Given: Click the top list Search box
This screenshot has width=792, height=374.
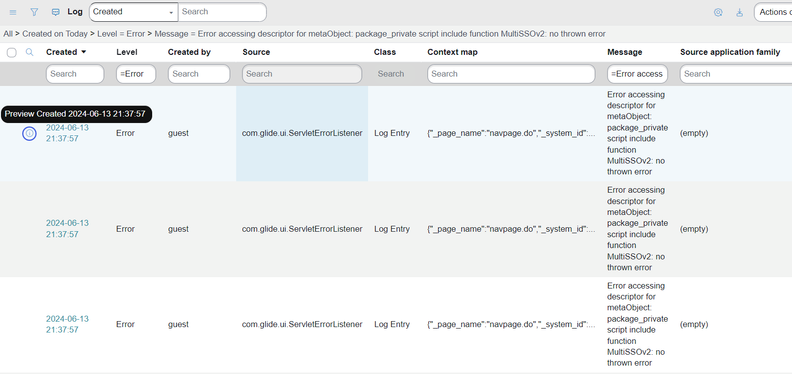Looking at the screenshot, I should click(222, 12).
